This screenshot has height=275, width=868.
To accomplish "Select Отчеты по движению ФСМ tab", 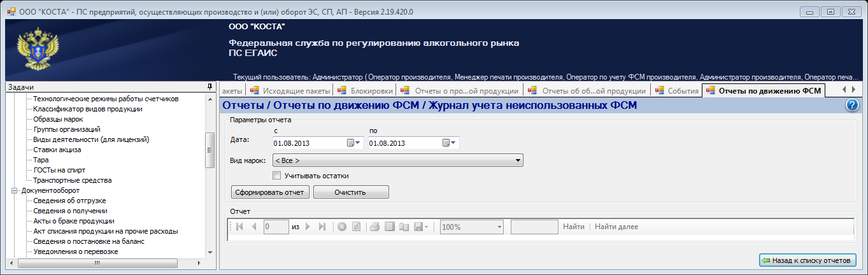I will coord(764,91).
